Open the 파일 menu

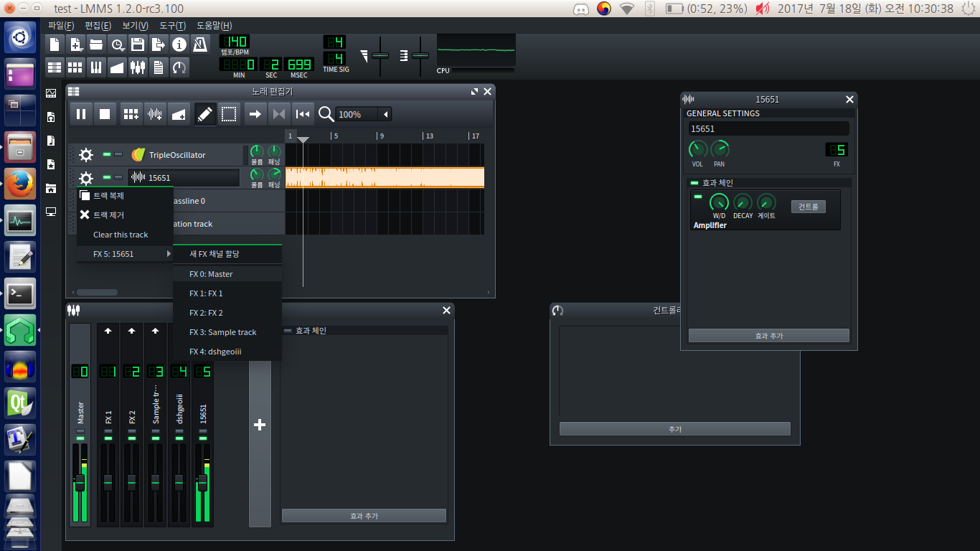[61, 25]
